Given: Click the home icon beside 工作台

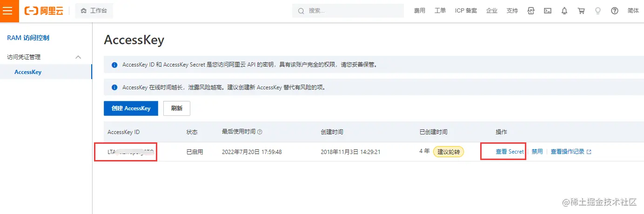Looking at the screenshot, I should click(x=84, y=11).
